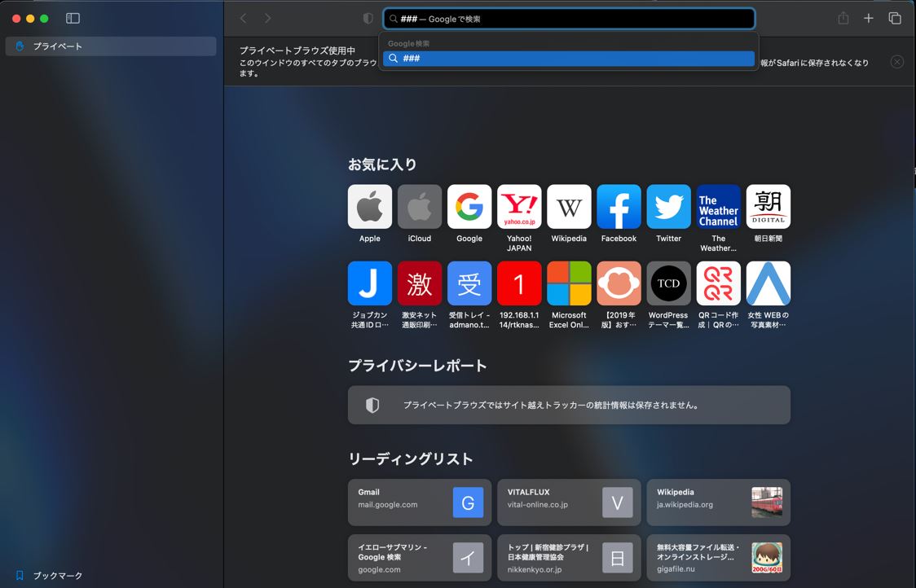The width and height of the screenshot is (916, 588).
Task: Click the プライベートブラウズ使用中 banner title
Action: 297,50
